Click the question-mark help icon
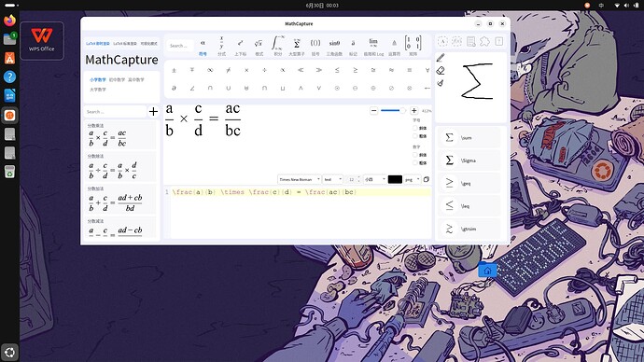Viewport: 644px width, 362px height. point(499,41)
